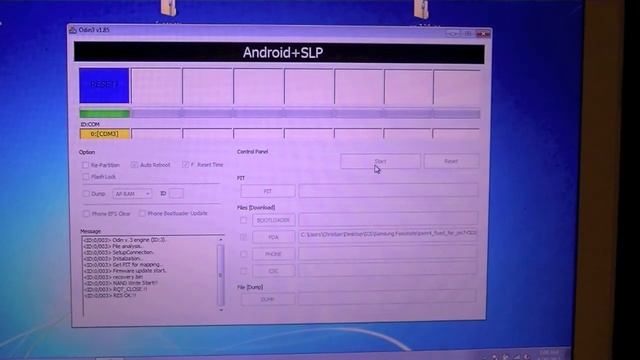This screenshot has height=360, width=640.
Task: Click the 'Firmware update start..' log line
Action: click(125, 271)
